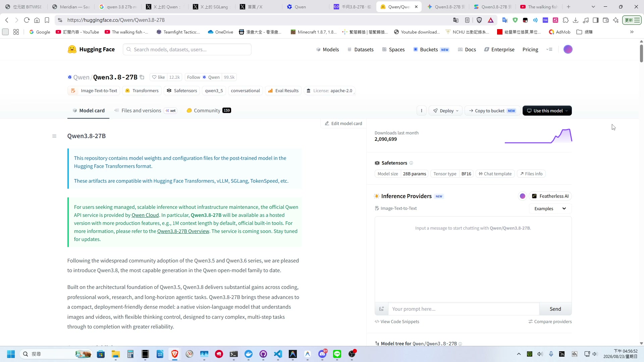Click the Brave Rewards triangle icon

[x=491, y=20]
